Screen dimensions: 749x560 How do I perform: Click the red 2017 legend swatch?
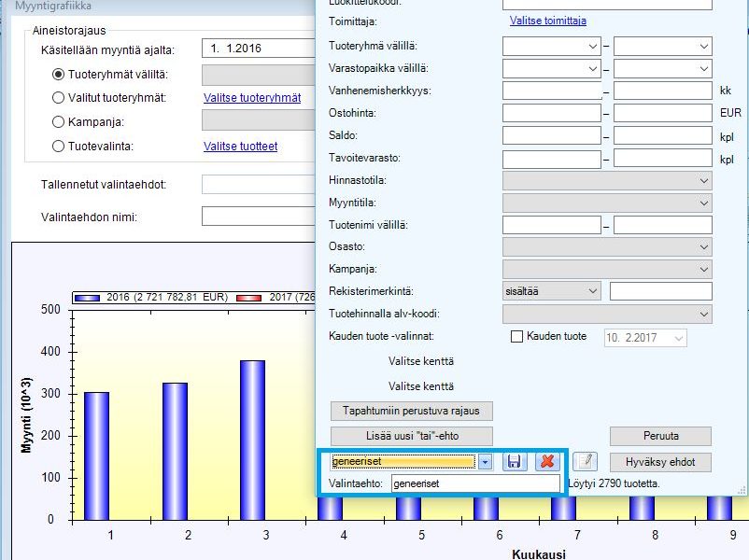click(x=248, y=298)
